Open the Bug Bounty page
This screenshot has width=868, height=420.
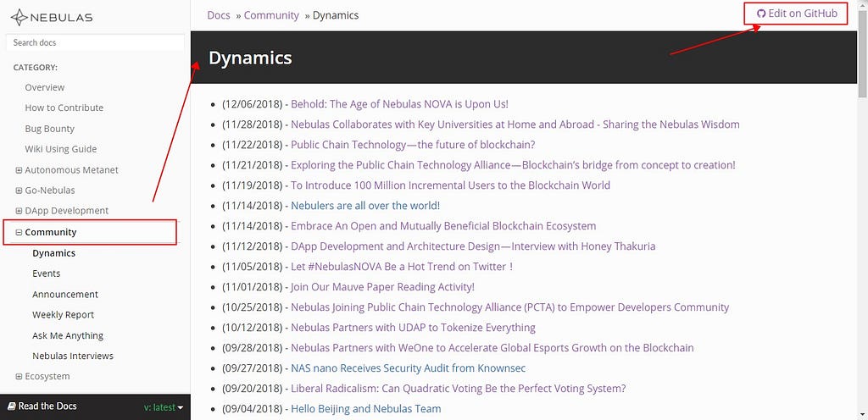point(50,129)
